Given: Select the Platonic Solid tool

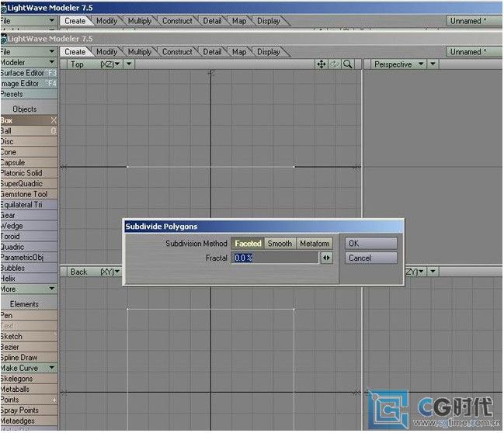Looking at the screenshot, I should click(29, 173).
